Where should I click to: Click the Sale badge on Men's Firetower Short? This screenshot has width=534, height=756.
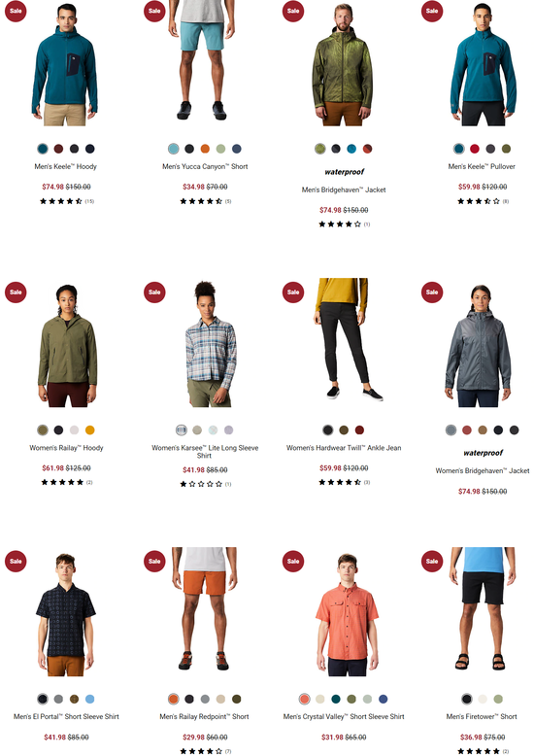(432, 562)
